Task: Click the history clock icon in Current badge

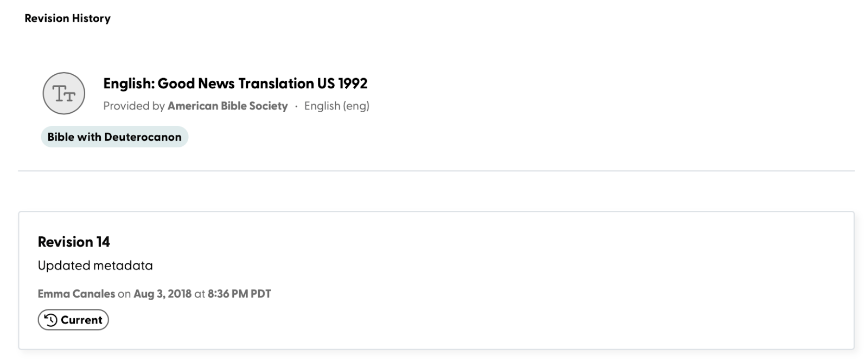Action: point(50,320)
